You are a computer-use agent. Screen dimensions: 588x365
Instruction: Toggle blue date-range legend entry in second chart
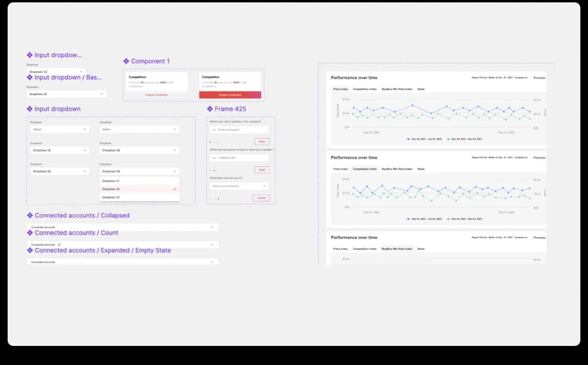point(424,219)
